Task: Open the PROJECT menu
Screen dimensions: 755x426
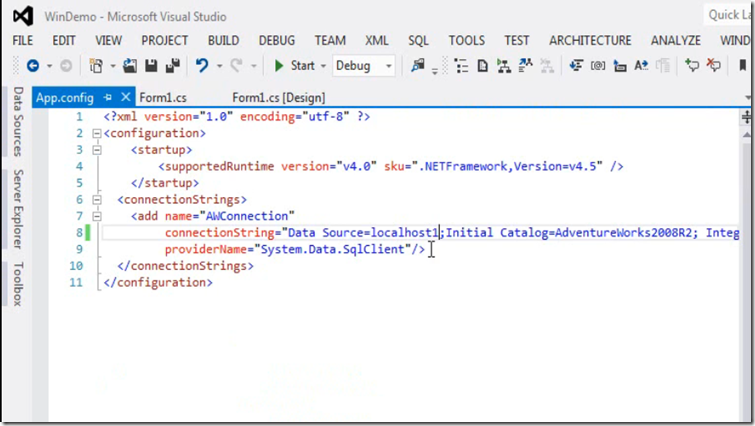Action: (164, 40)
